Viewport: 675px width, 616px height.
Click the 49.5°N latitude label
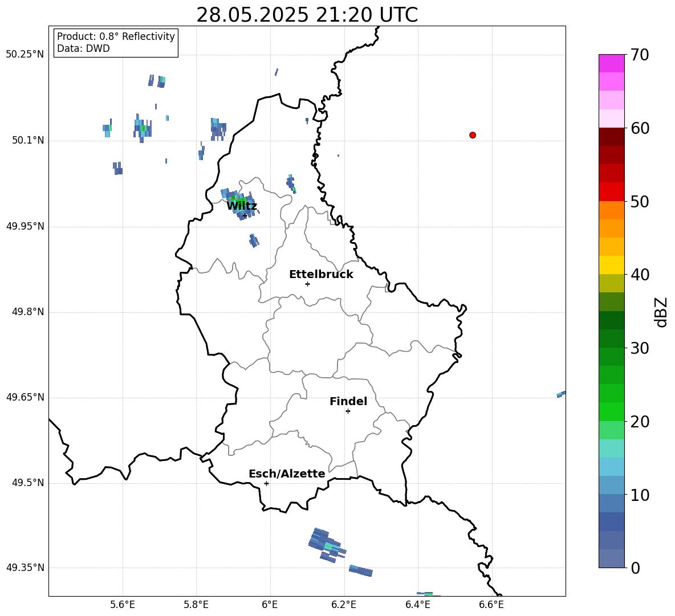28,483
